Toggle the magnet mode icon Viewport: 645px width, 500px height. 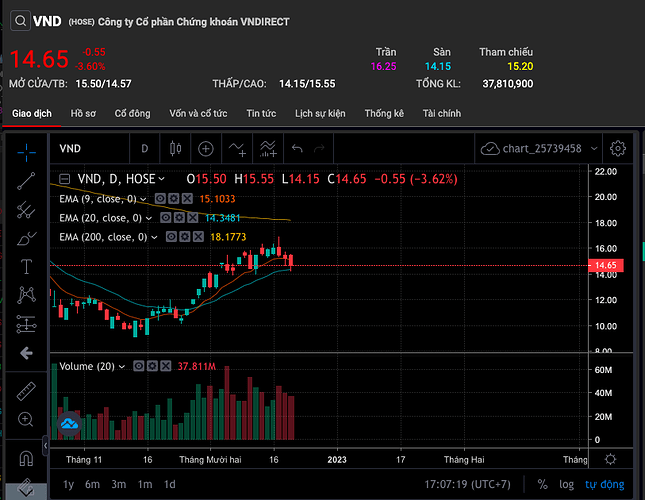(x=26, y=458)
